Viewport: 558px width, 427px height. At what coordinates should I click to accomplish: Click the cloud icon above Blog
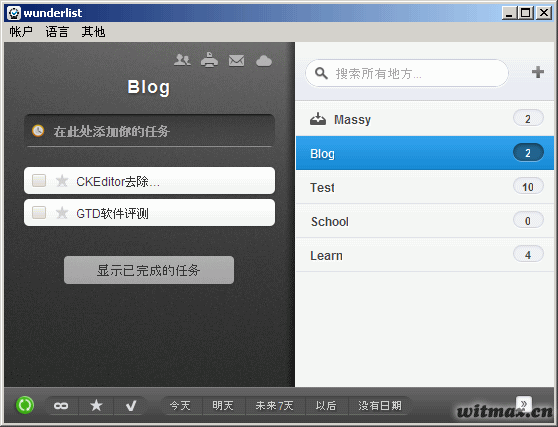tap(264, 61)
